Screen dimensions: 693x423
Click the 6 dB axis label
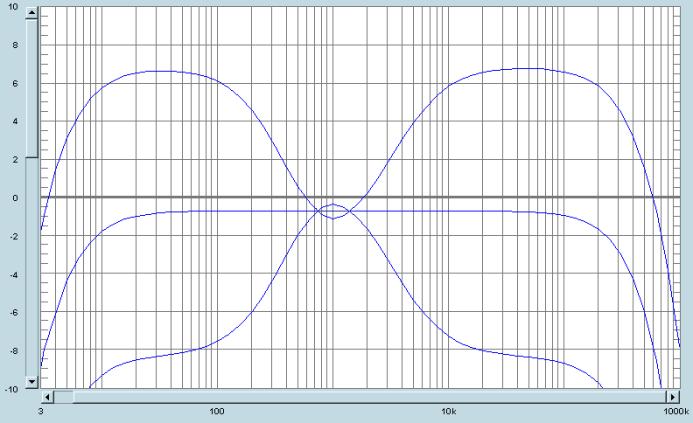[x=15, y=84]
